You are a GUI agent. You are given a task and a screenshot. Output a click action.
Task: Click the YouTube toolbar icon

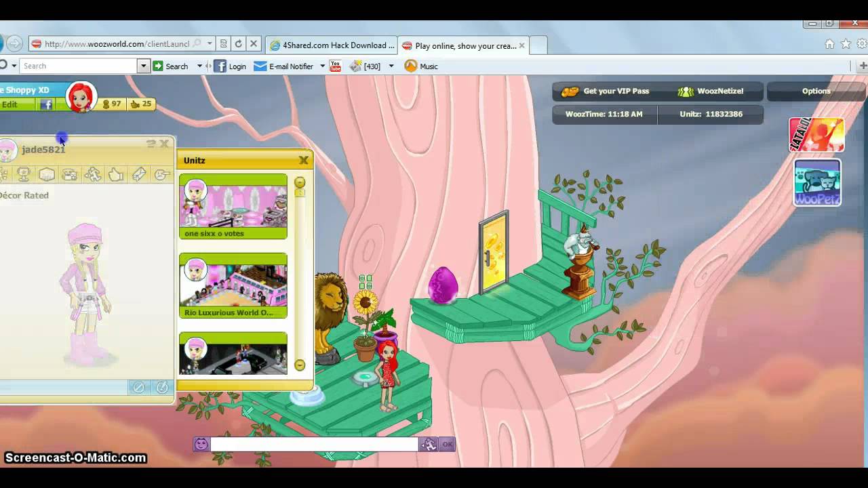335,66
